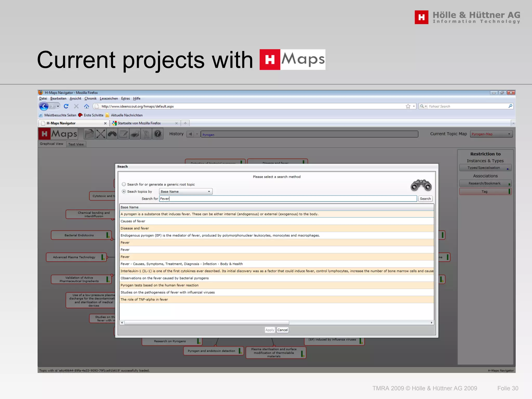Viewport: 532px width, 399px height.
Task: Open Meistbesuchte Seiten bookmark
Action: pyautogui.click(x=58, y=115)
